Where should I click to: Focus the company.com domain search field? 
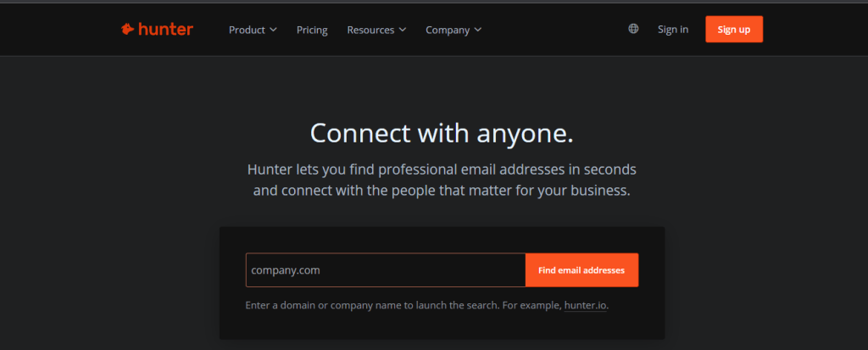tap(386, 270)
